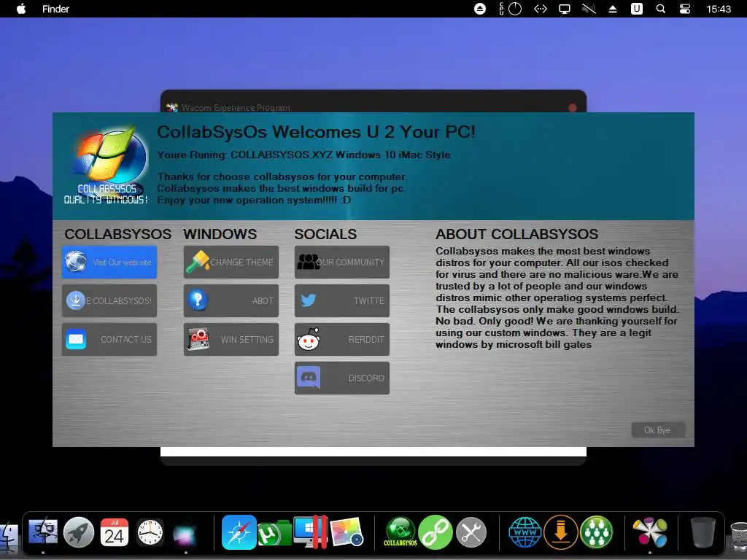Open OUR COMMUNITY social link
The height and width of the screenshot is (560, 747).
point(342,262)
